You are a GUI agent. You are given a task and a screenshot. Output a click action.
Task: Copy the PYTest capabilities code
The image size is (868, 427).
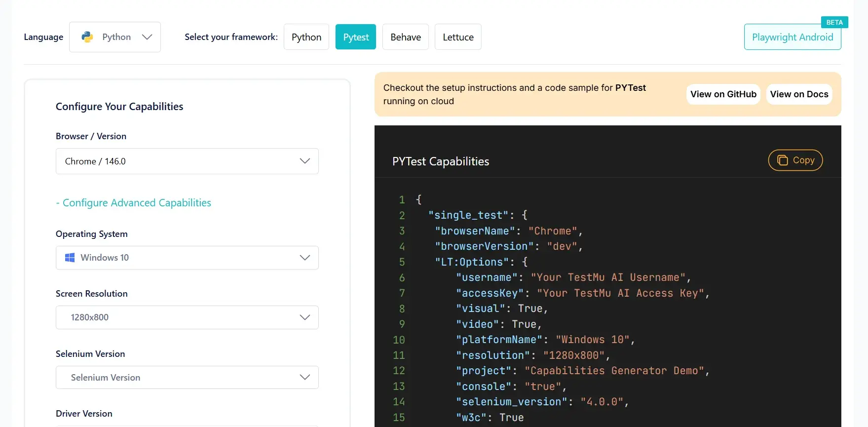[795, 160]
